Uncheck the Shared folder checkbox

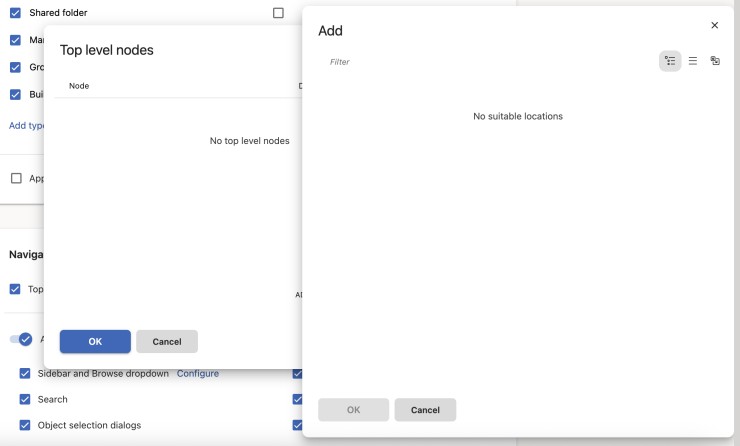tap(15, 13)
